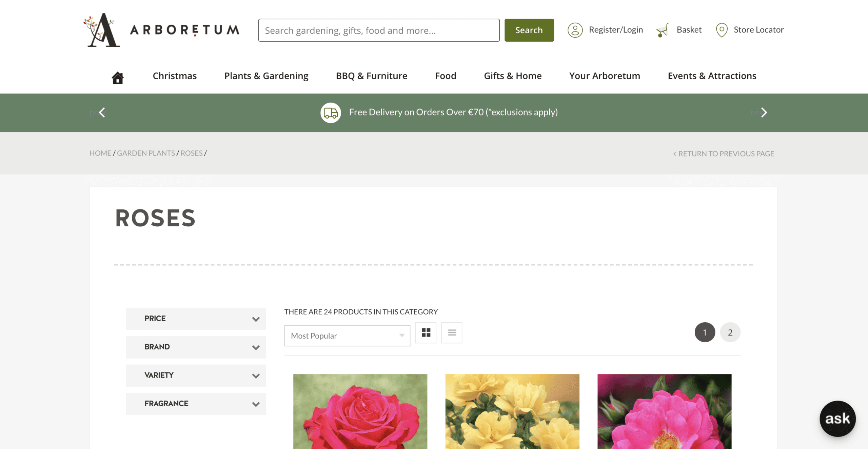Open the pink rose product image
Viewport: 868px width, 449px height.
point(664,411)
